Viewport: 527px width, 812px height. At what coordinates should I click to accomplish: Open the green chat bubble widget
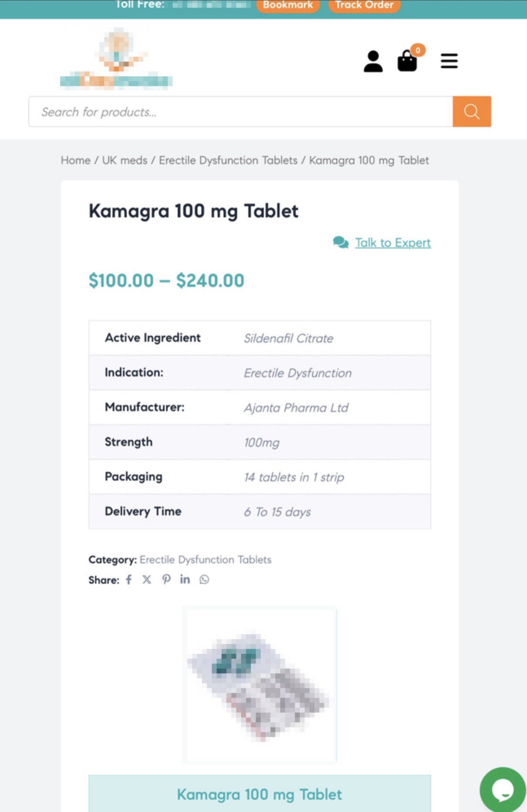[502, 789]
